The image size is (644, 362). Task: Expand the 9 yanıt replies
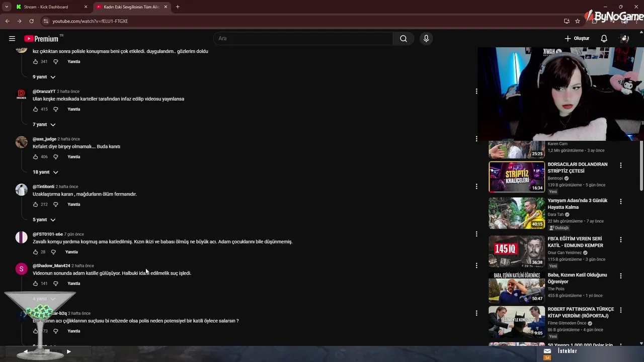[44, 77]
